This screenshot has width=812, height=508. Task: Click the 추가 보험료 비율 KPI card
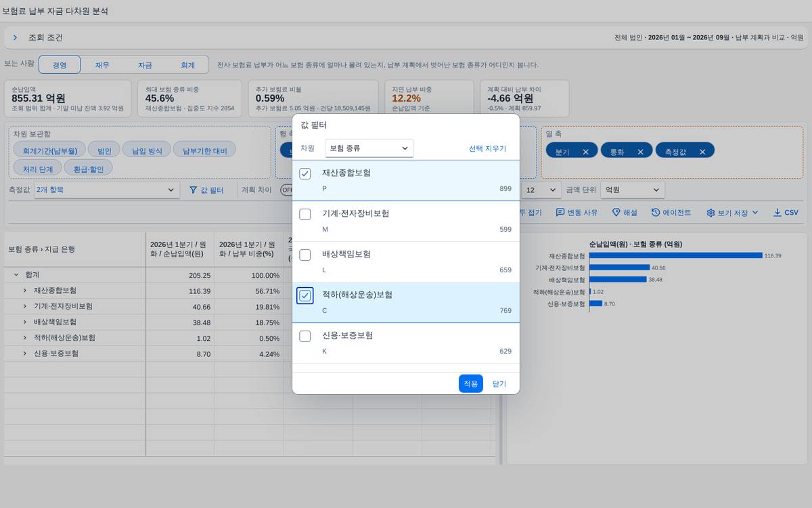pyautogui.click(x=313, y=99)
